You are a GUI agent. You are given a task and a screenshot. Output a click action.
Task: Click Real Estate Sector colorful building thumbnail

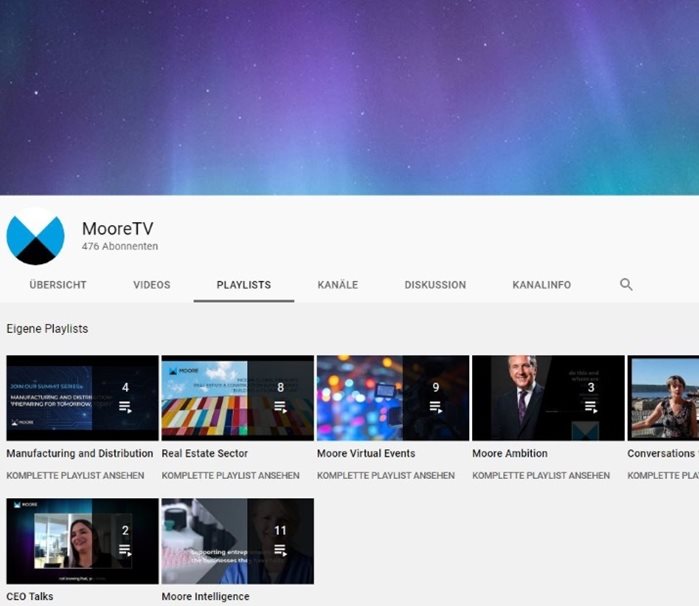(x=238, y=398)
